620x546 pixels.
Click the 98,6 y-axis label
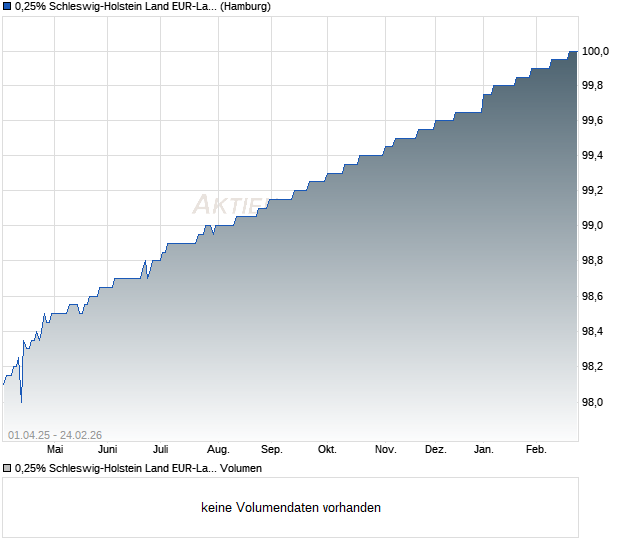coord(592,296)
